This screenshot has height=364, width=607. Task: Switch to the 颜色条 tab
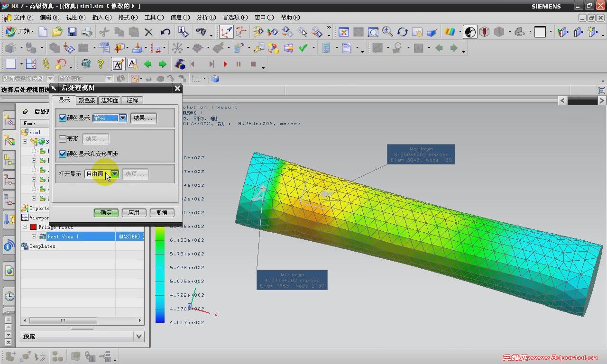(87, 100)
